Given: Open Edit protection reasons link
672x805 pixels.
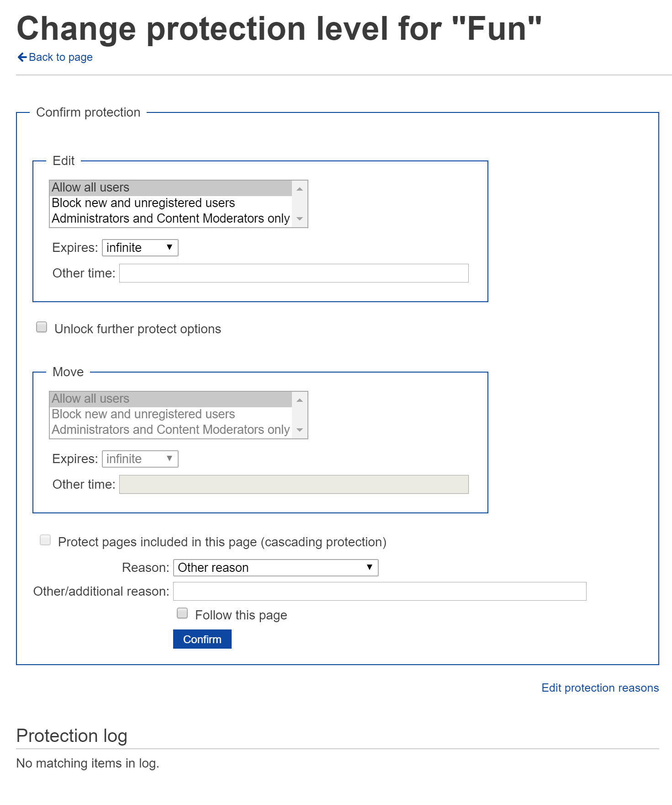Looking at the screenshot, I should coord(600,688).
